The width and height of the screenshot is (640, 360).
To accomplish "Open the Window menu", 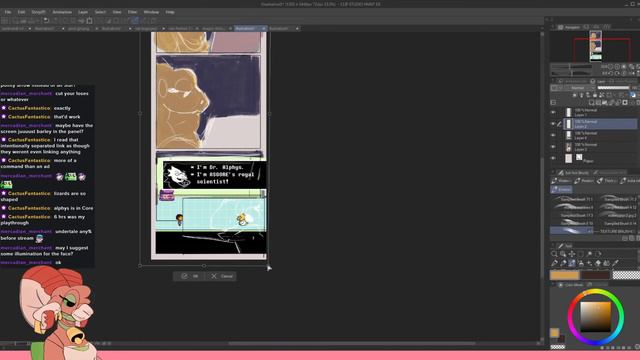I will (151, 12).
